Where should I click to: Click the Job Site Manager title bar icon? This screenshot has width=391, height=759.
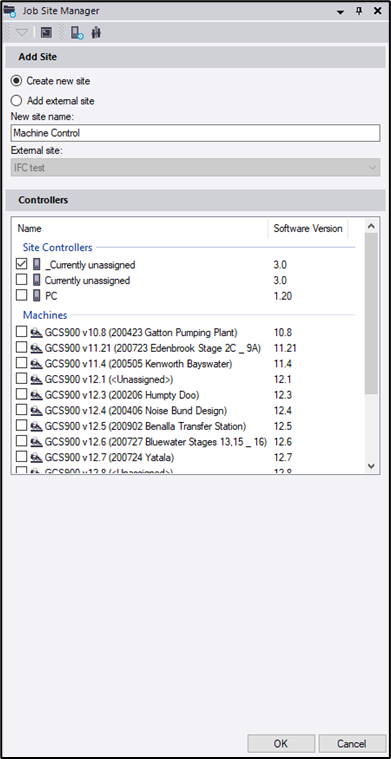10,11
